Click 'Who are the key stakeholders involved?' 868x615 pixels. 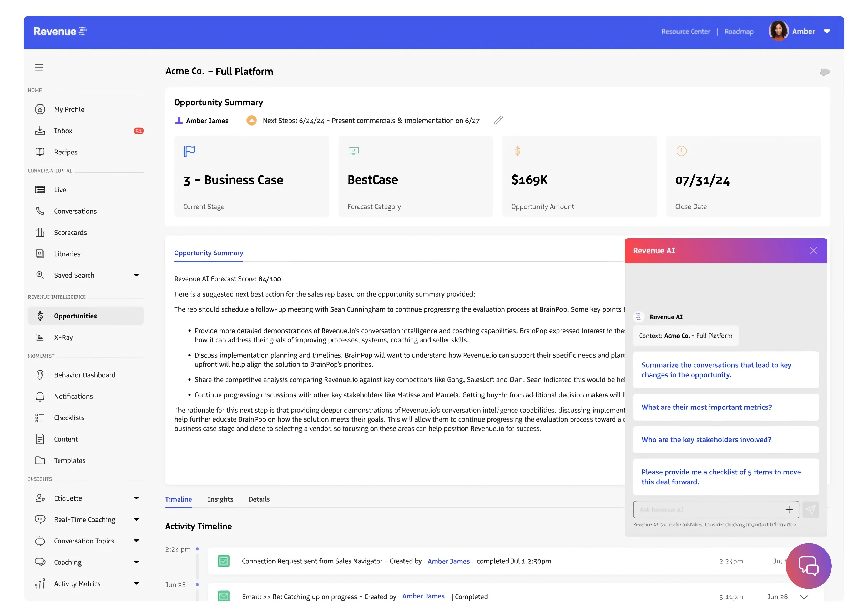(726, 440)
